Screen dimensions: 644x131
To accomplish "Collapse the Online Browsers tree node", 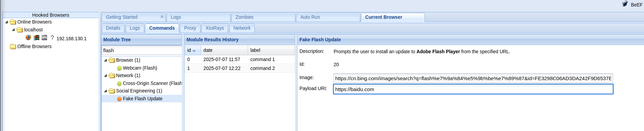I will point(6,22).
